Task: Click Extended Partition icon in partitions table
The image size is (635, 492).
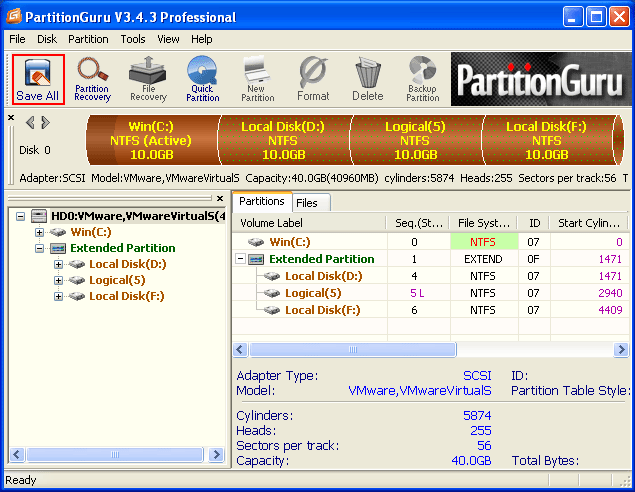Action: (x=256, y=259)
